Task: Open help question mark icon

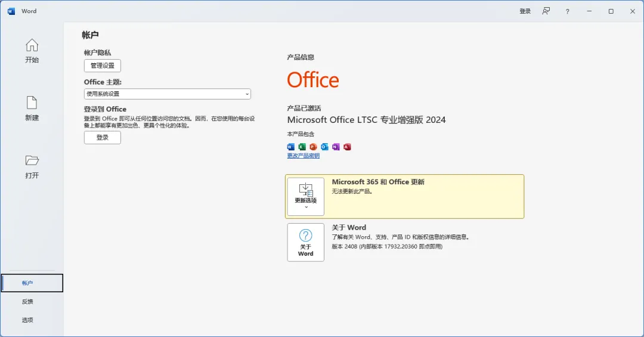Action: point(567,11)
